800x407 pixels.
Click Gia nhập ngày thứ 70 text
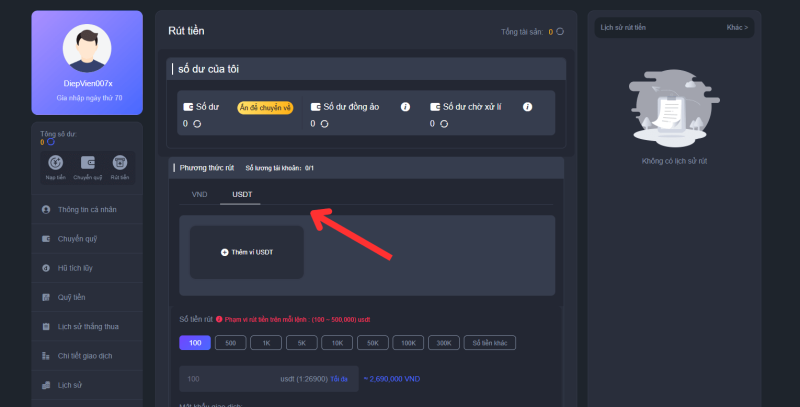pyautogui.click(x=89, y=98)
